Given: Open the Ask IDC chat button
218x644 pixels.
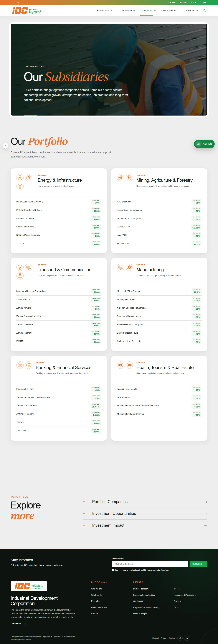Looking at the screenshot, I should (x=204, y=144).
